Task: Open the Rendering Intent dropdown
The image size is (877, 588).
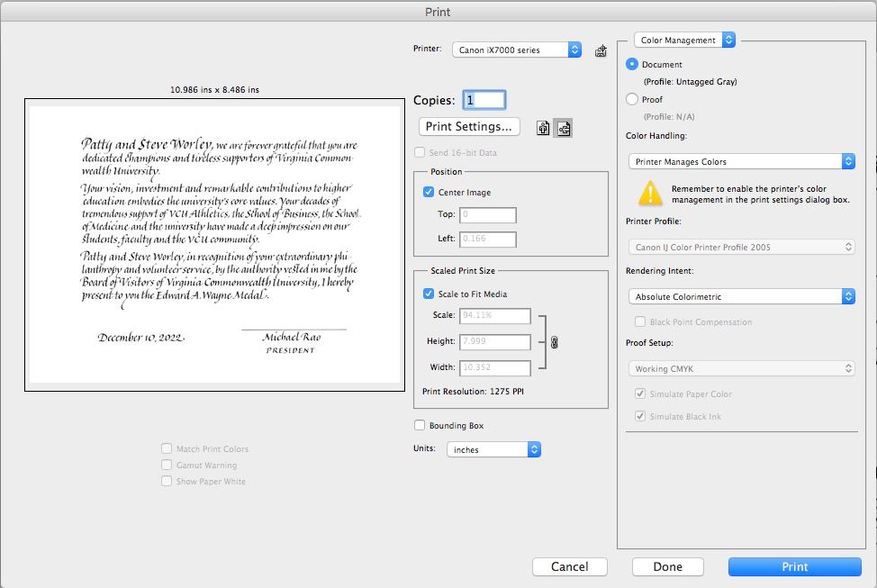Action: click(741, 296)
